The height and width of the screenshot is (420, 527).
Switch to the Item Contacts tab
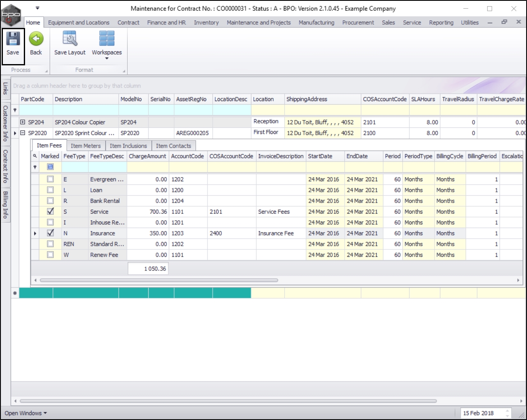pos(173,146)
